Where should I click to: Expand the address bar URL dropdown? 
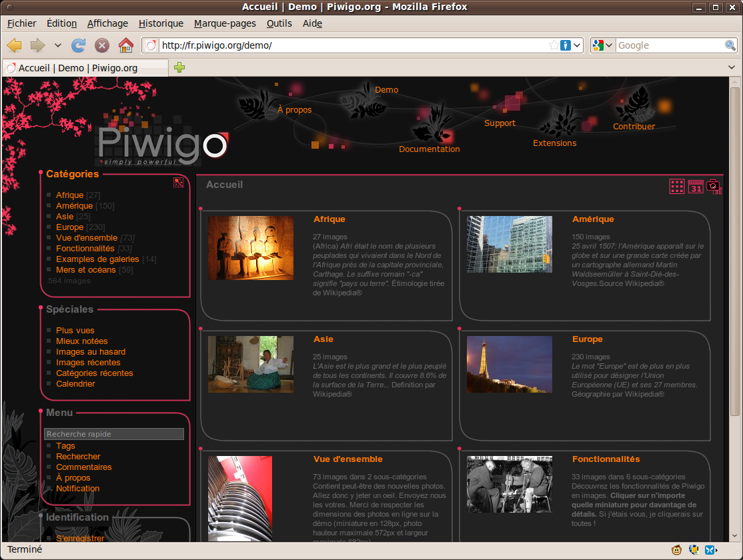coord(577,45)
